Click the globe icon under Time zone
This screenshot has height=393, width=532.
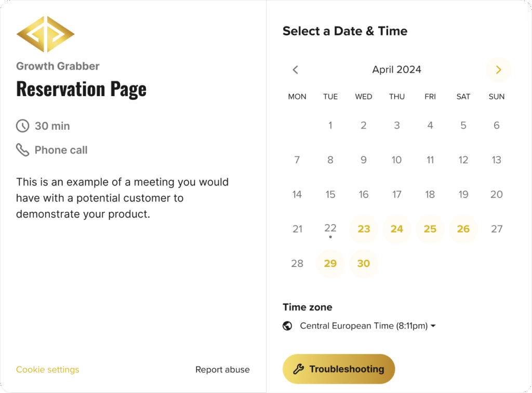coord(287,326)
